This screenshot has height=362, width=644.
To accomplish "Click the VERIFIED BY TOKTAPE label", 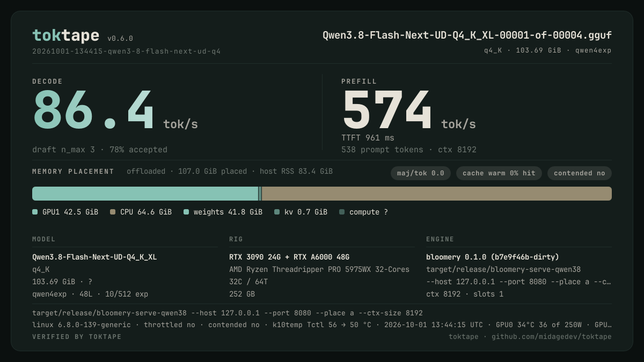I will [x=77, y=337].
